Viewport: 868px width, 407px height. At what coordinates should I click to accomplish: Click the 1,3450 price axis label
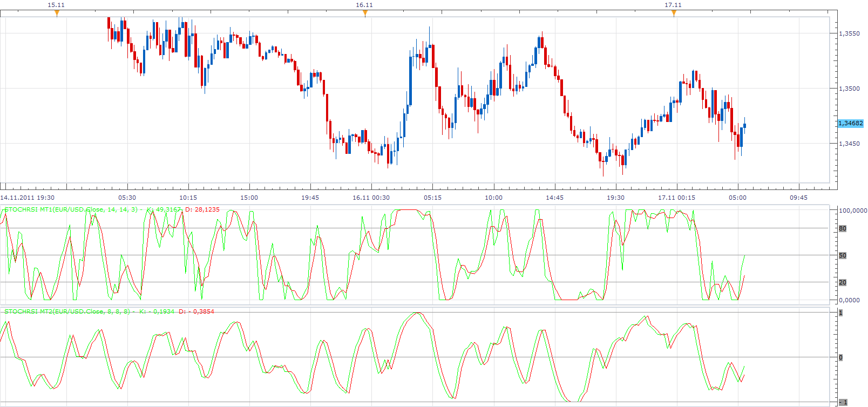(x=849, y=144)
